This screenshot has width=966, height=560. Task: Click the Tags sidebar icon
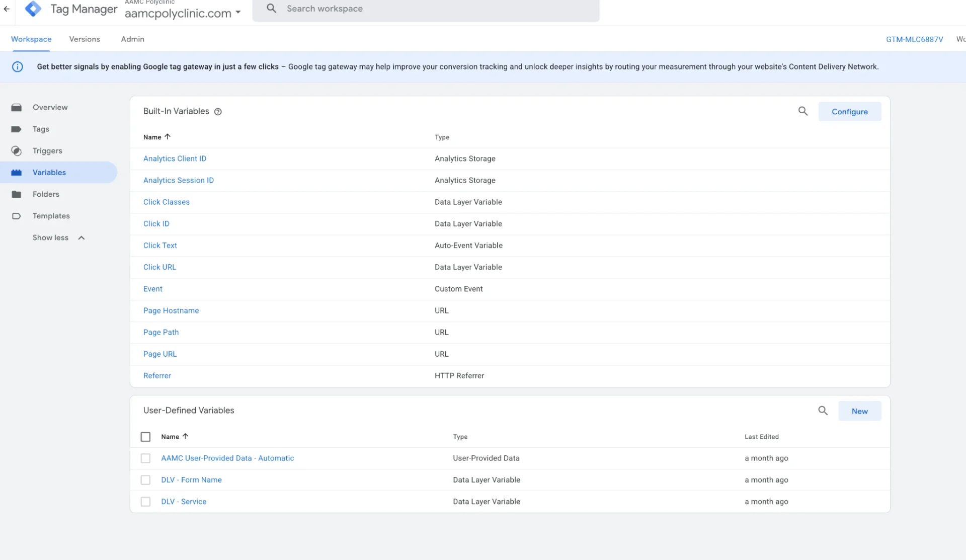tap(17, 129)
